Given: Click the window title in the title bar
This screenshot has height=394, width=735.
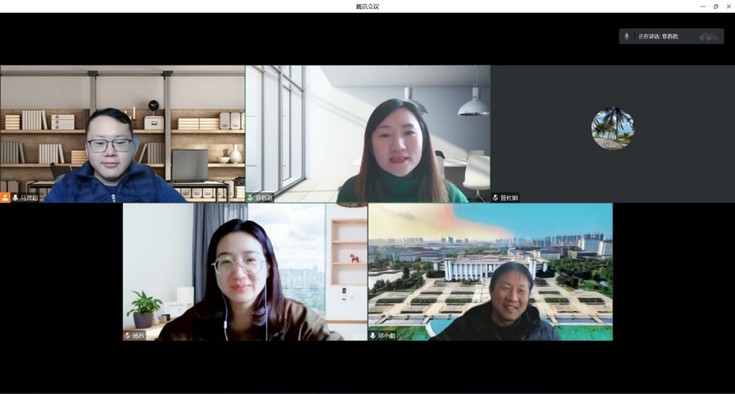Looking at the screenshot, I should (x=368, y=7).
